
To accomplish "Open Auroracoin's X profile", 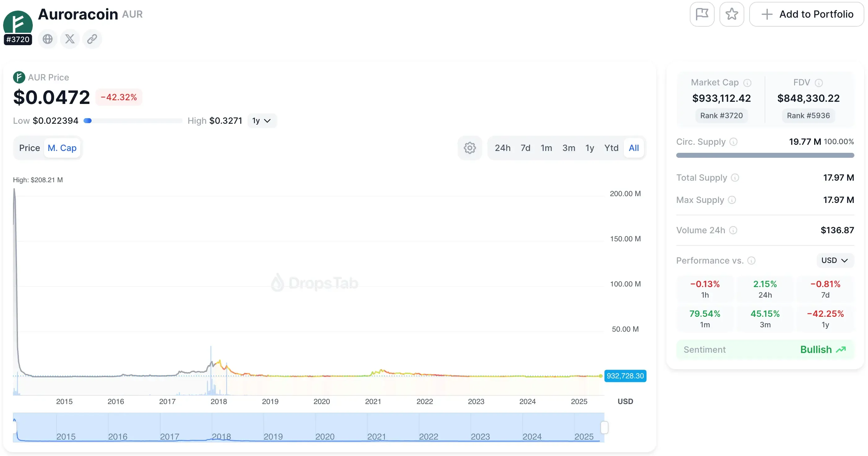I will 69,39.
